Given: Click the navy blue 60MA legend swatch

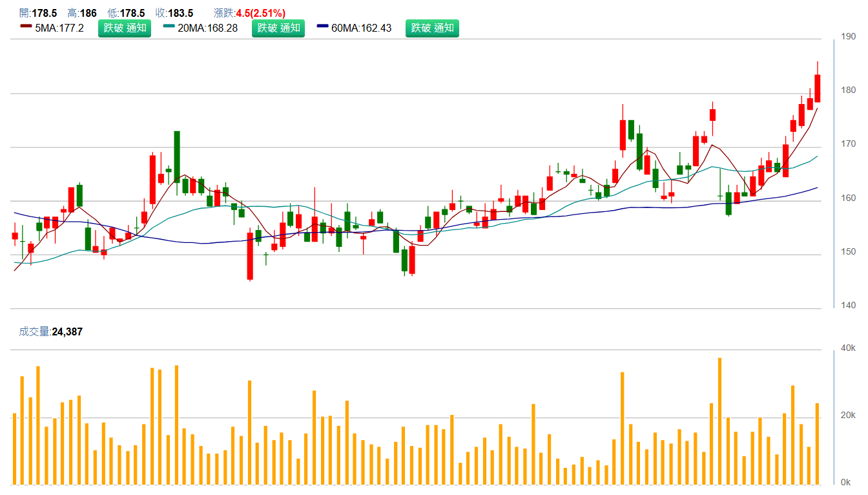Looking at the screenshot, I should (323, 27).
